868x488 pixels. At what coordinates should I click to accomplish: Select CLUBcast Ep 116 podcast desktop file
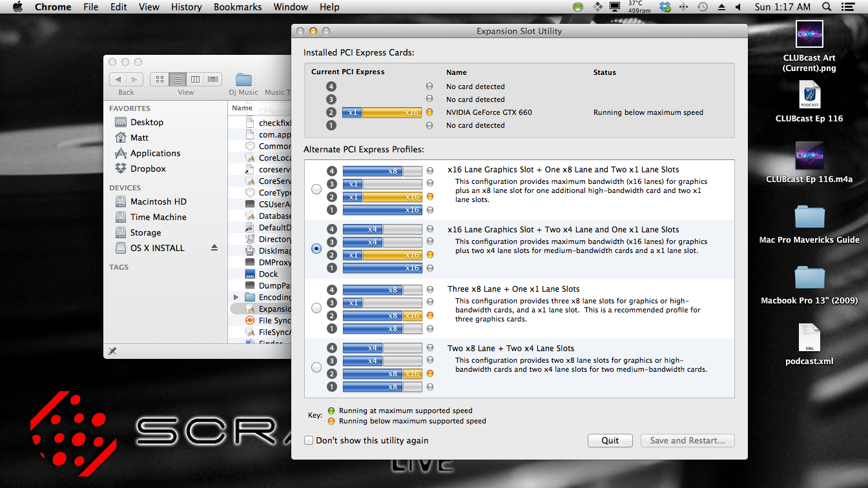tap(809, 102)
